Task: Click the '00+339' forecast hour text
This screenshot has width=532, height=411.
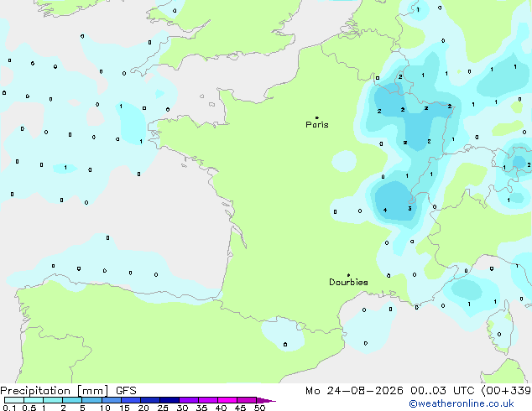Action: (506, 391)
